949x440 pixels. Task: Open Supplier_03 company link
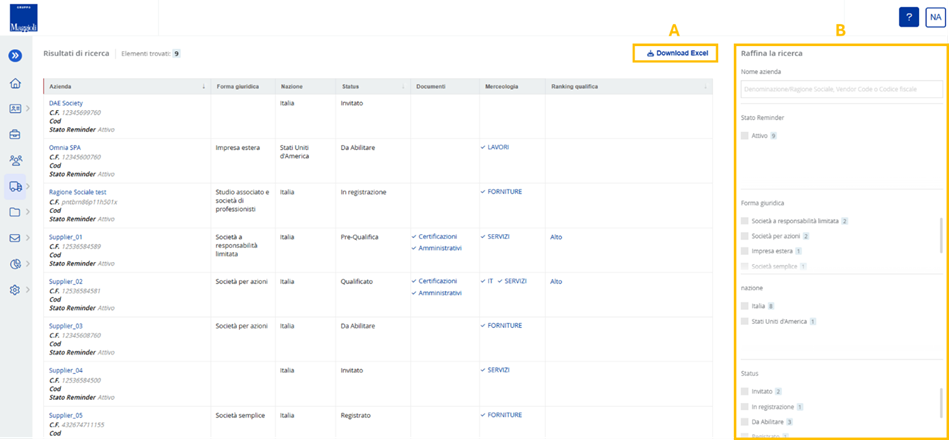click(x=65, y=326)
